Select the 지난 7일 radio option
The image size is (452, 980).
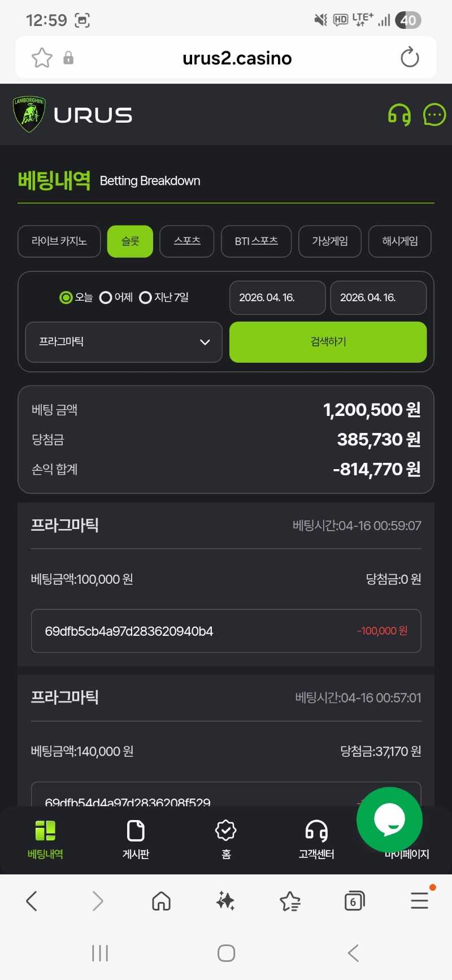pyautogui.click(x=145, y=297)
